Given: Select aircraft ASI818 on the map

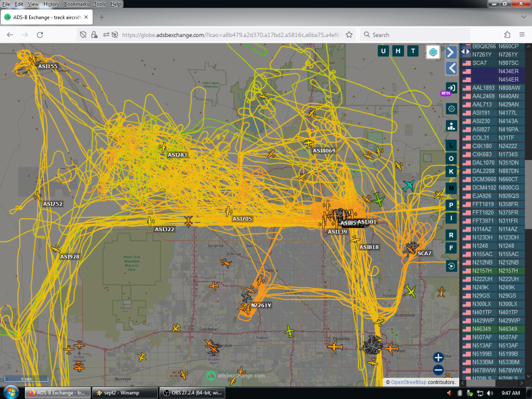Looking at the screenshot, I should [355, 240].
